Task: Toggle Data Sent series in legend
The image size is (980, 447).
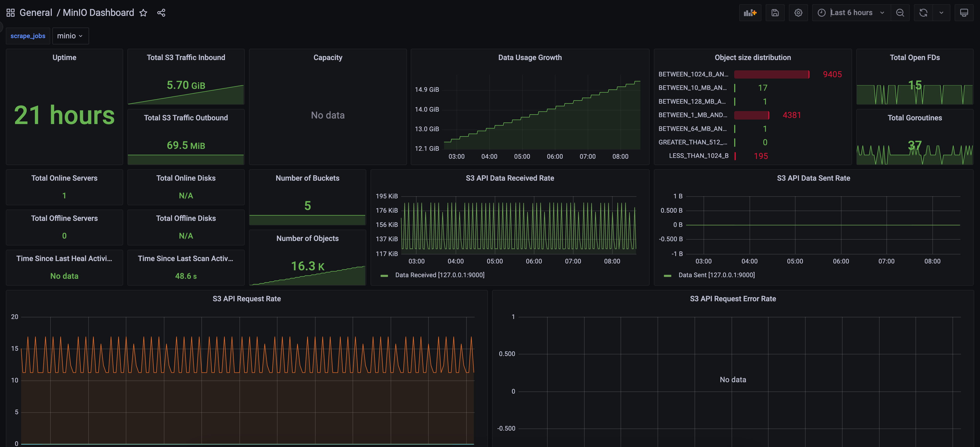Action: point(716,275)
